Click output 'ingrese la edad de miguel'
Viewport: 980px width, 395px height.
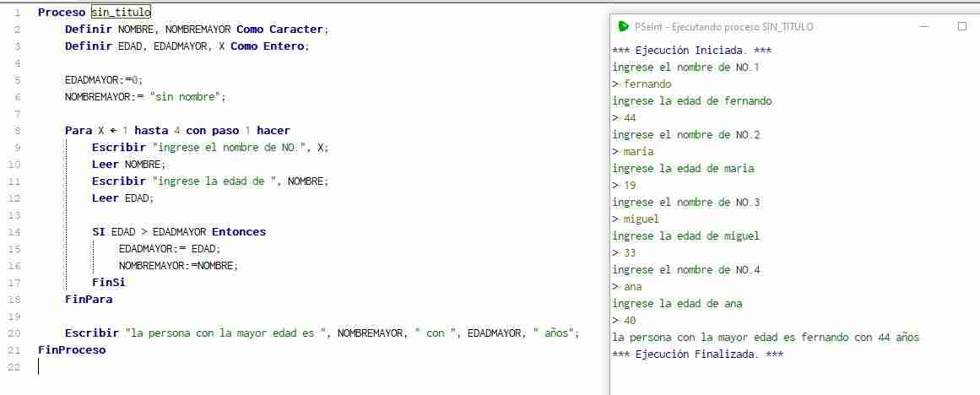tap(686, 236)
